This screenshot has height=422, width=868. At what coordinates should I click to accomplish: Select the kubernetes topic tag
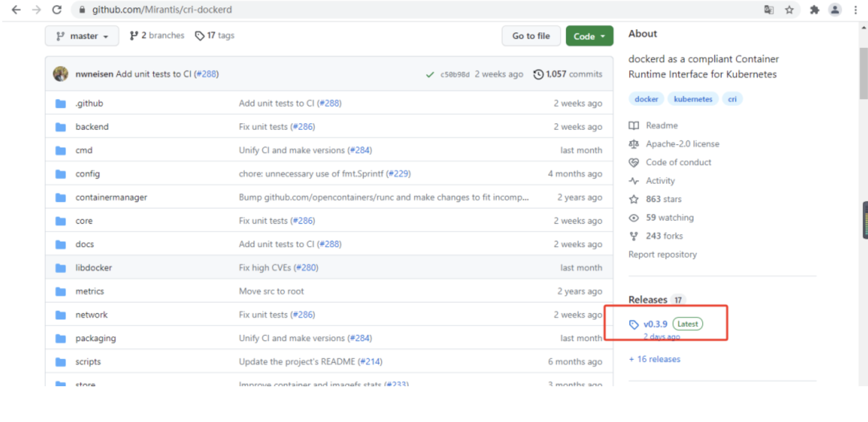[692, 99]
